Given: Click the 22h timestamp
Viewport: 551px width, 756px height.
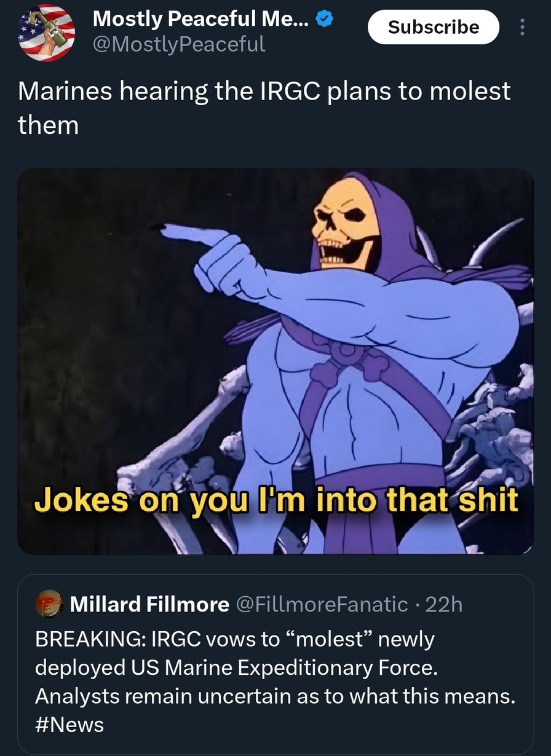Looking at the screenshot, I should [443, 605].
